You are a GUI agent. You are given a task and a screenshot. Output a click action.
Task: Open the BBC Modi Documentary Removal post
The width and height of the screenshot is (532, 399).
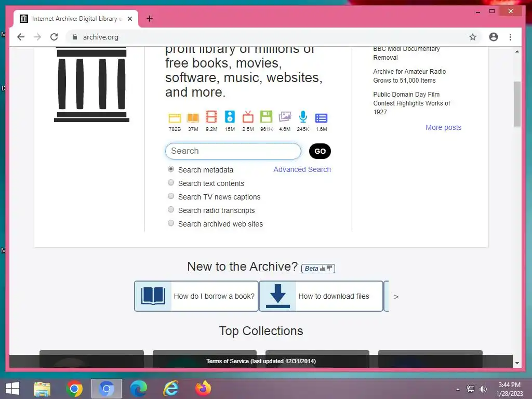406,54
